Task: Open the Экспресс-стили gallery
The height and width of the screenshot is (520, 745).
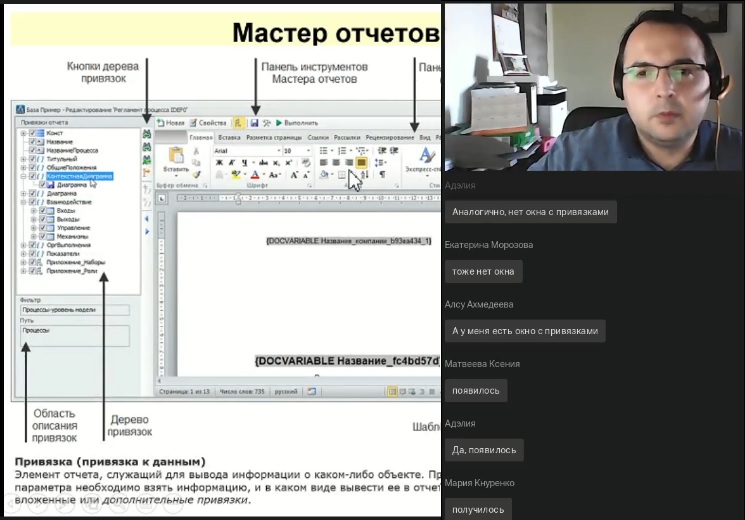Action: tap(424, 161)
